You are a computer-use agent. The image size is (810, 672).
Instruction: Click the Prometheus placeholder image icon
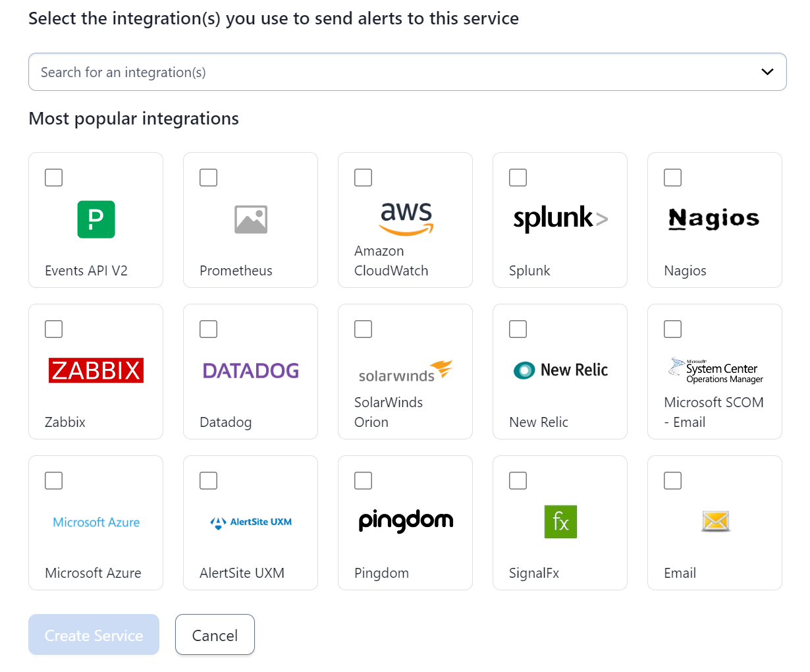[251, 219]
